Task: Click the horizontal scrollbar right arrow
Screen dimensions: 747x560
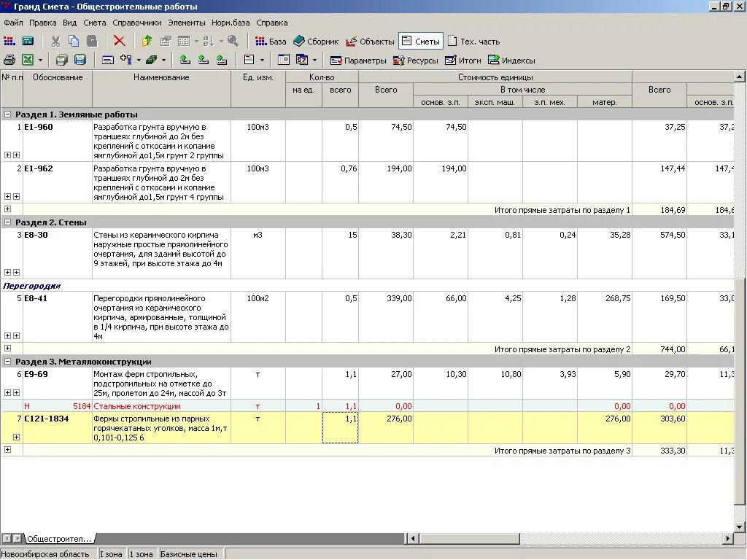Action: 727,539
